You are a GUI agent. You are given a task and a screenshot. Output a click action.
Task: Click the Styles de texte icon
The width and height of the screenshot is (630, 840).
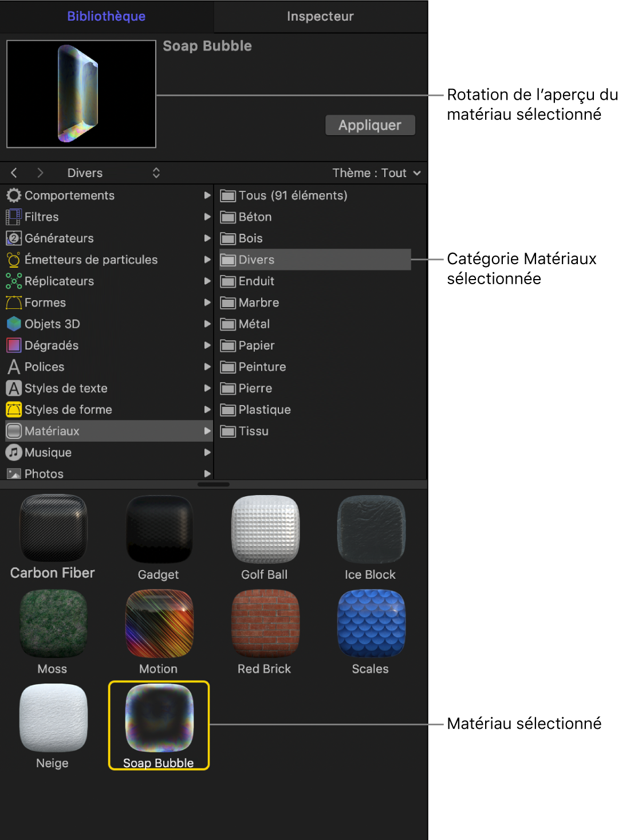(14, 388)
